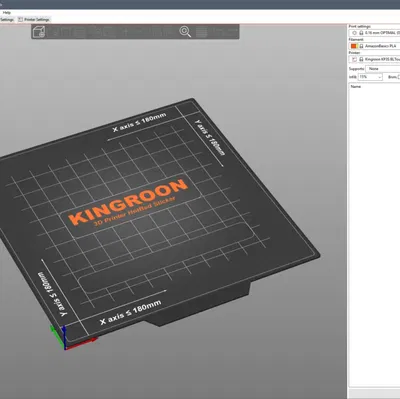Open the layers editing toolbar icon
Image resolution: width=400 pixels, height=399 pixels.
point(201,32)
